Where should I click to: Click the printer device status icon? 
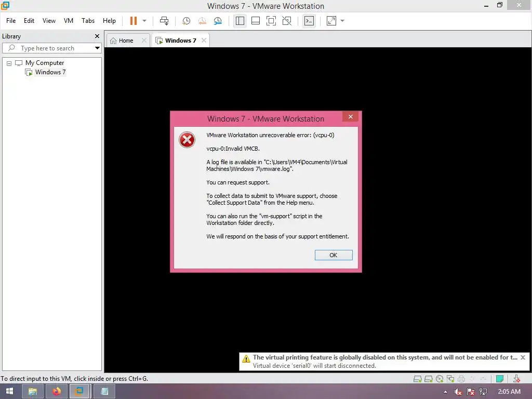(461, 379)
